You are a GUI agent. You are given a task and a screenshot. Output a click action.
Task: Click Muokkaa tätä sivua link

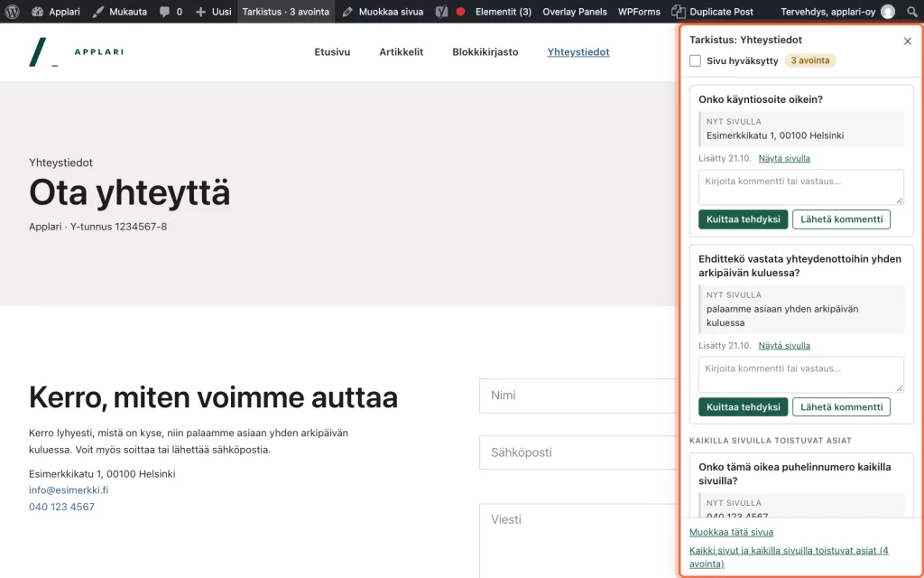coord(731,532)
